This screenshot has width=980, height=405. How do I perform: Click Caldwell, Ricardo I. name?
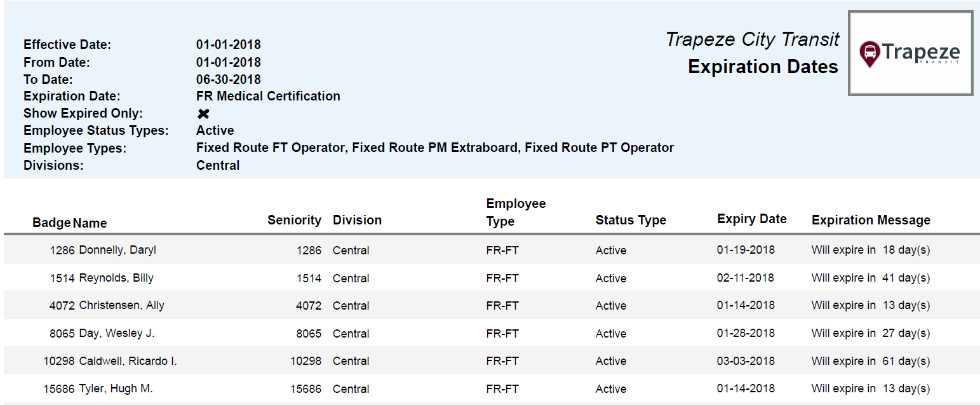pos(128,361)
